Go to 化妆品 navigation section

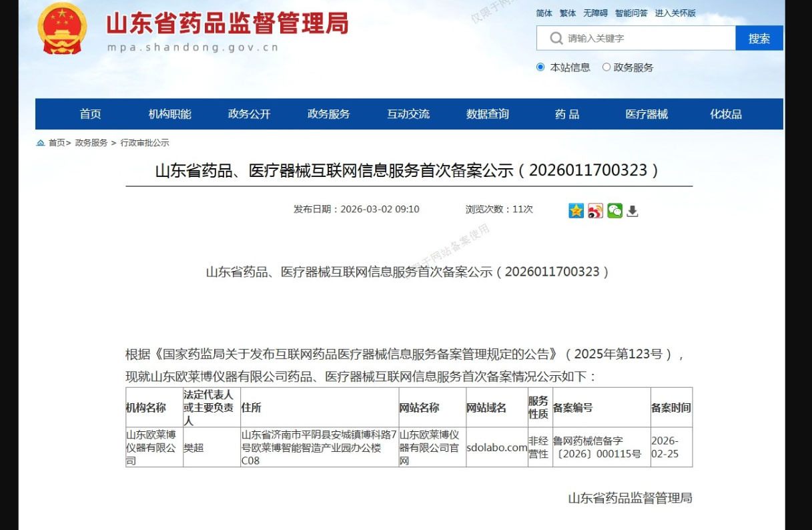[725, 114]
